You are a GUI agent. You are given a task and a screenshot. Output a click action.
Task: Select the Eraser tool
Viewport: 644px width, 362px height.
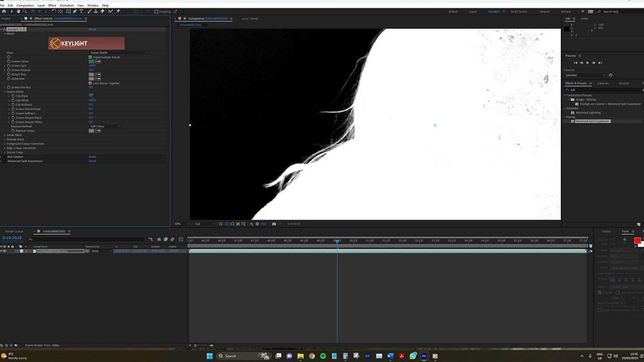(103, 11)
